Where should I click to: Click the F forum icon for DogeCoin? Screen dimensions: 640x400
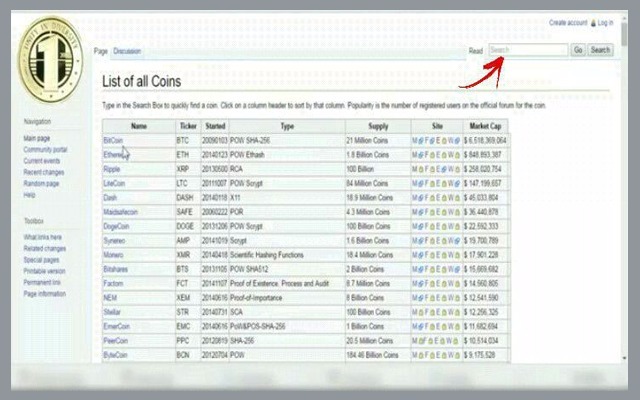pos(425,227)
